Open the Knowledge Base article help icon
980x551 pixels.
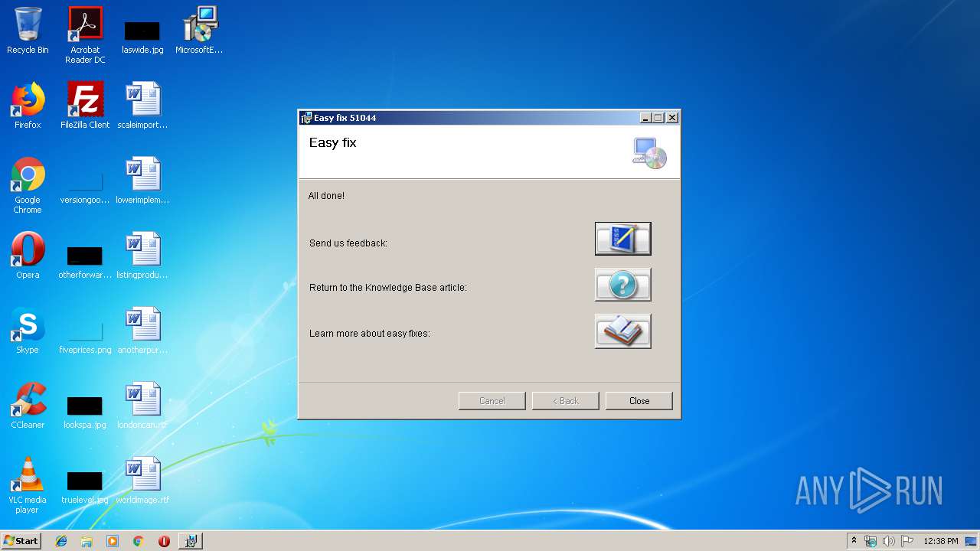click(622, 285)
